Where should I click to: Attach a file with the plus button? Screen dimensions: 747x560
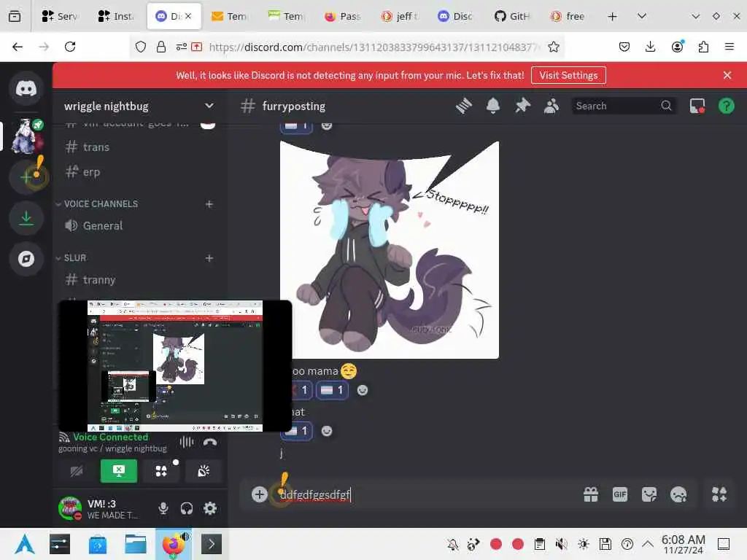(x=259, y=495)
